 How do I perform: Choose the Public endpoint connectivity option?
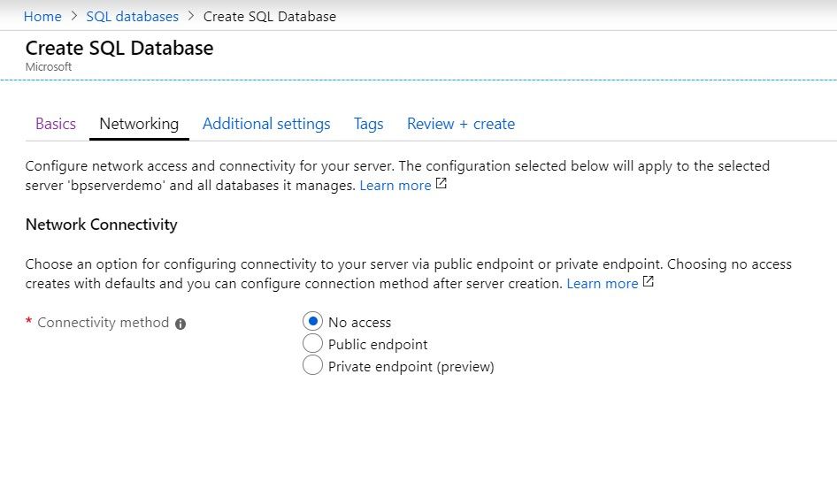click(312, 344)
